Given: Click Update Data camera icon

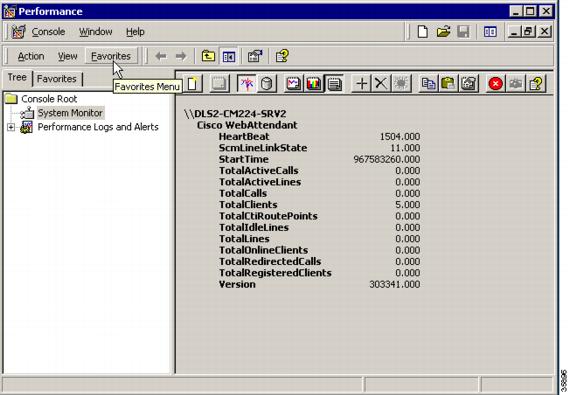Looking at the screenshot, I should pos(515,84).
